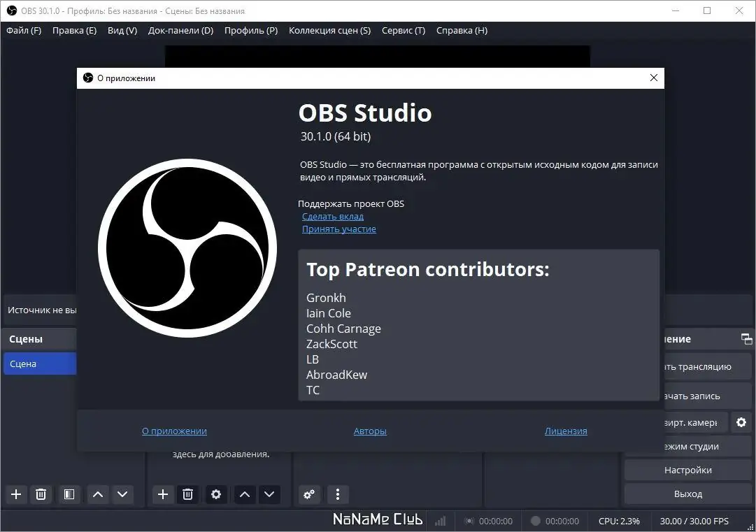
Task: Delete selected source with trash icon
Action: click(x=187, y=494)
